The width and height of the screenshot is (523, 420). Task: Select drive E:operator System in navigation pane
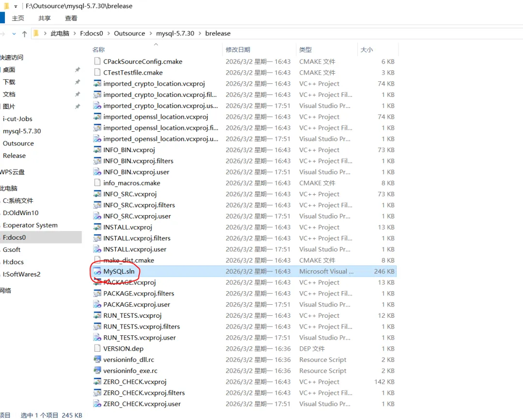[x=31, y=225]
